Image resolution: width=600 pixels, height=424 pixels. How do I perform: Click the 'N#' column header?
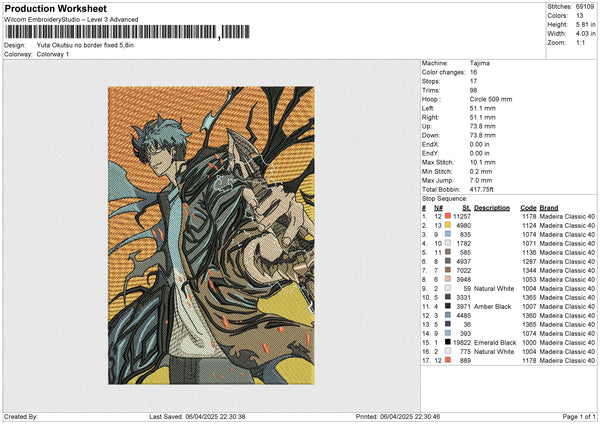point(438,208)
